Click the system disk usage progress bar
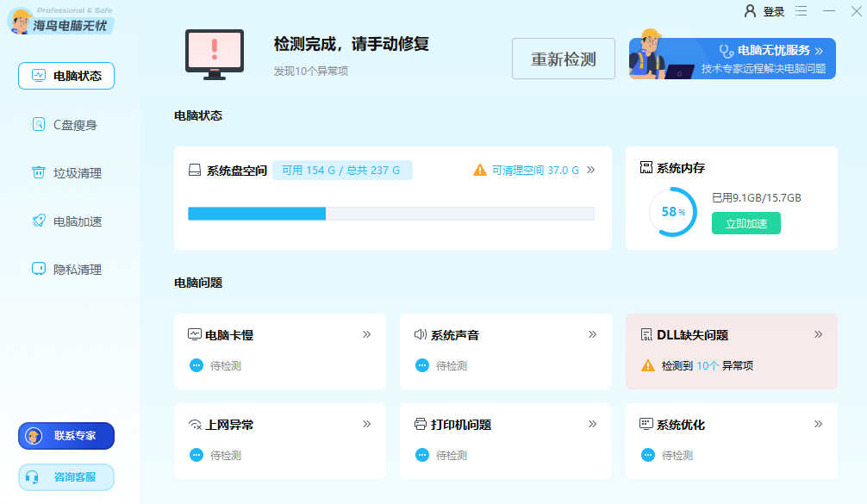Image resolution: width=867 pixels, height=504 pixels. pyautogui.click(x=390, y=213)
